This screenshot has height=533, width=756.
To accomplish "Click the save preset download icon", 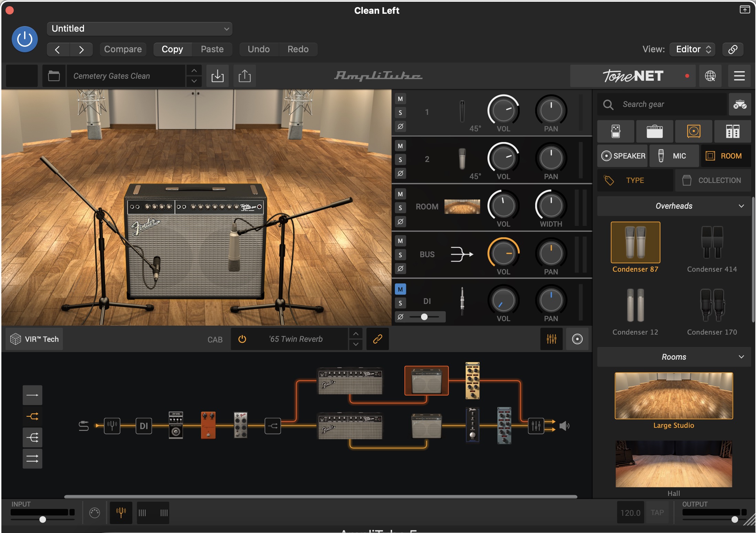I will coord(217,76).
